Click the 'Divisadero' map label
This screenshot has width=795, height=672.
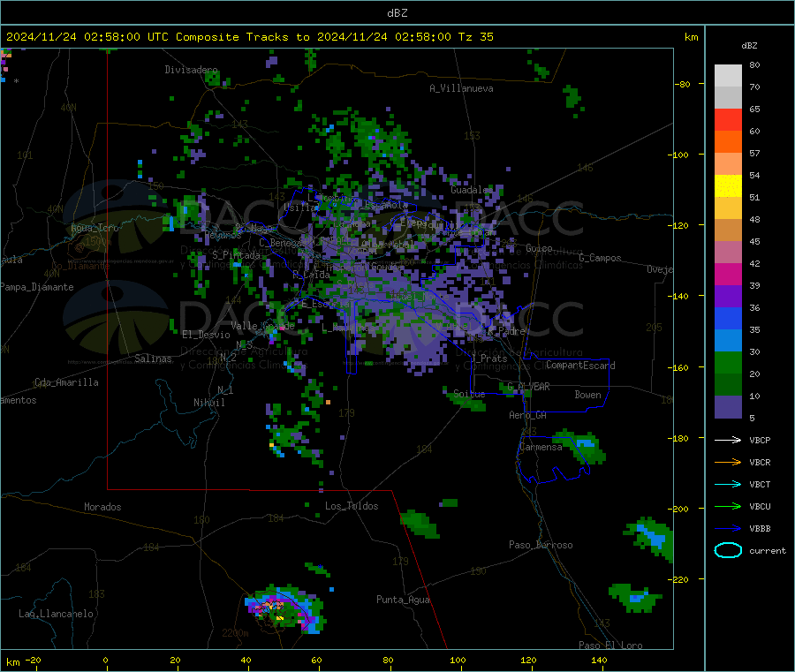pyautogui.click(x=191, y=70)
